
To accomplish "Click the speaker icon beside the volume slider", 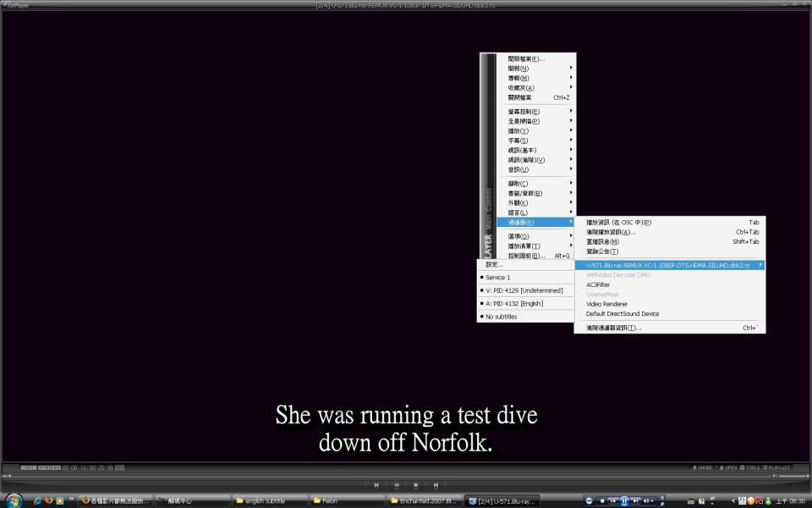I will 774,475.
